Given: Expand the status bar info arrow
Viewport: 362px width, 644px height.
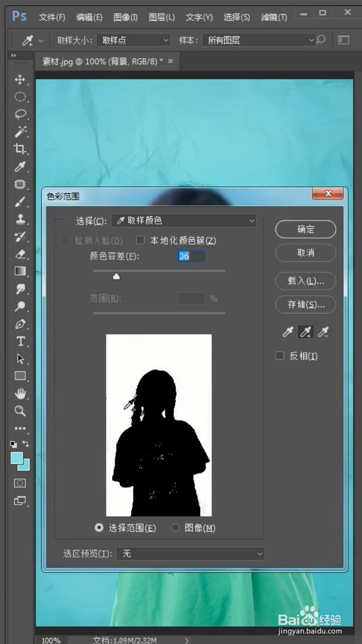Looking at the screenshot, I should 187,640.
